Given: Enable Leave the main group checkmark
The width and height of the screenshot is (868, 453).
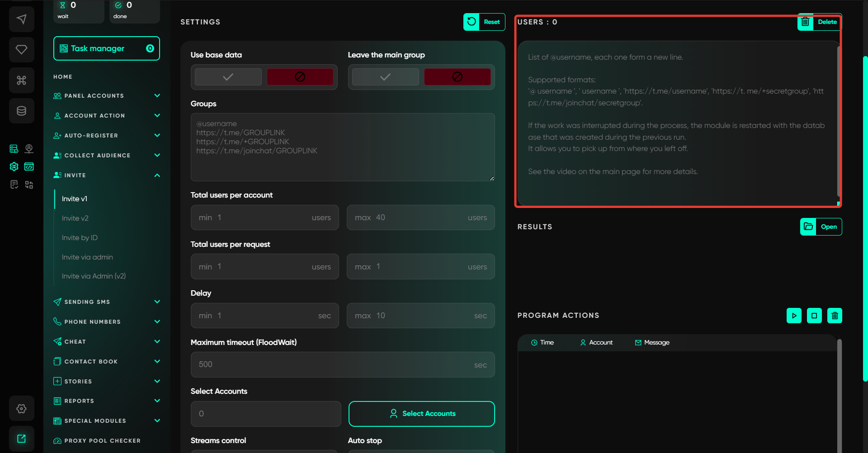Looking at the screenshot, I should click(x=385, y=77).
